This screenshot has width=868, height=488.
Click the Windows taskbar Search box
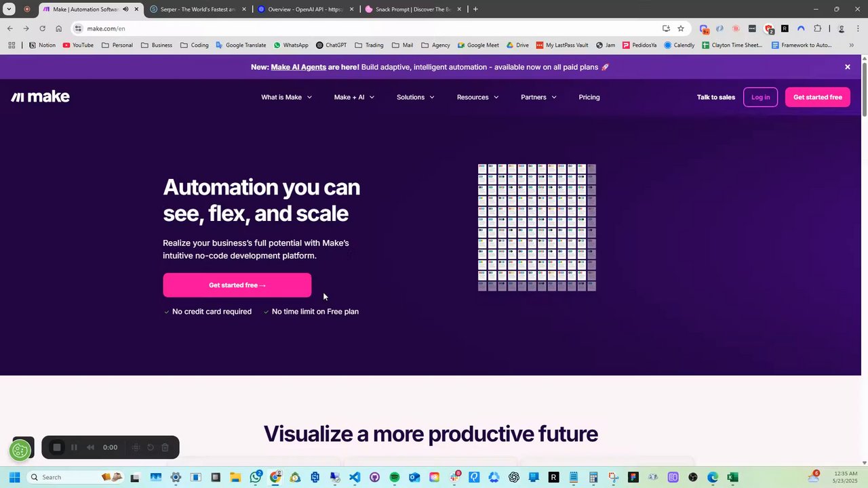(x=75, y=477)
